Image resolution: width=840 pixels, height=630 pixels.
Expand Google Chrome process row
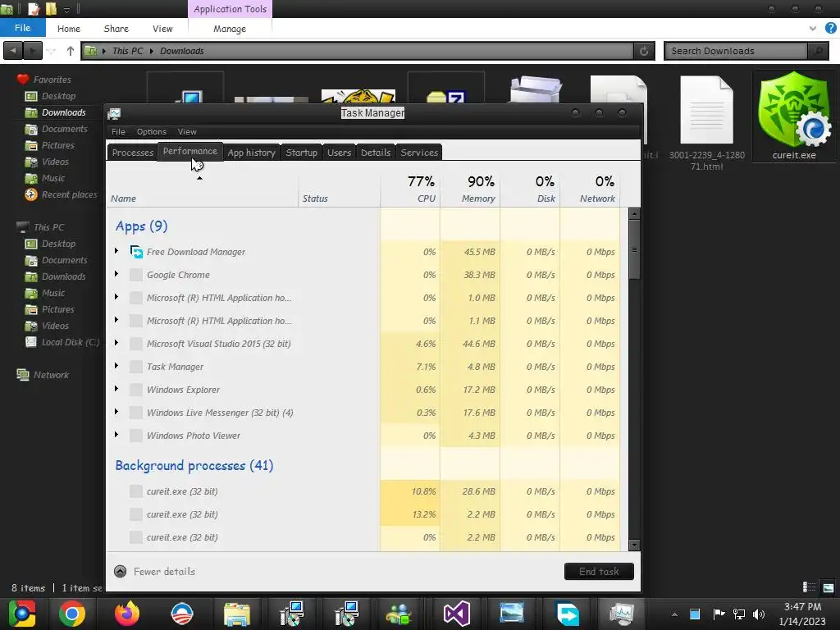(116, 274)
